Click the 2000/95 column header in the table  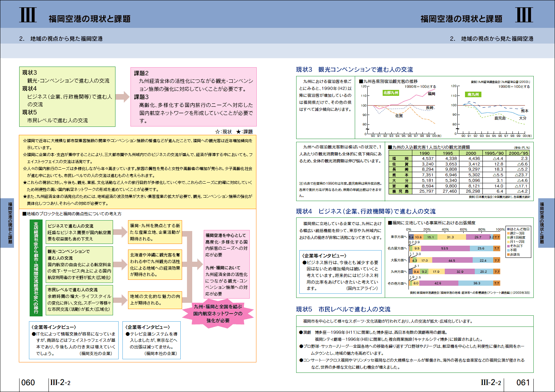pos(518,153)
